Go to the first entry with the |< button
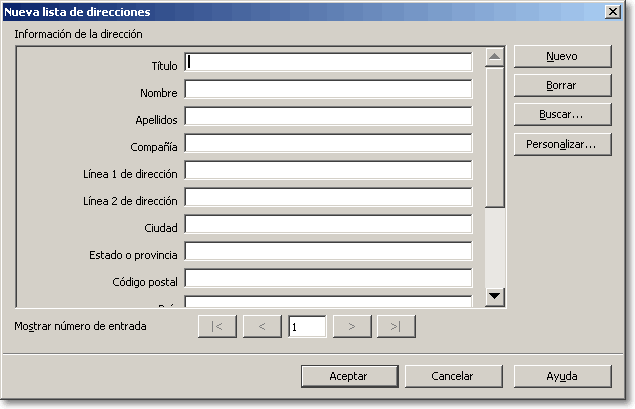The height and width of the screenshot is (409, 635). tap(217, 326)
